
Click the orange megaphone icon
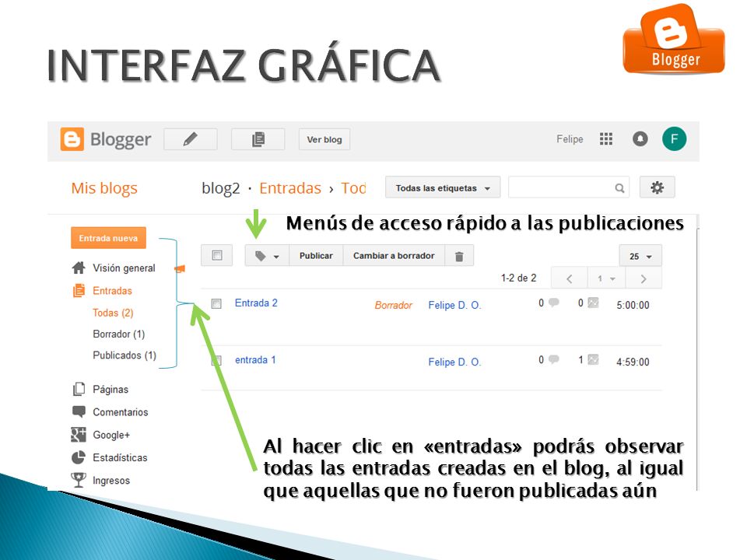(x=180, y=269)
